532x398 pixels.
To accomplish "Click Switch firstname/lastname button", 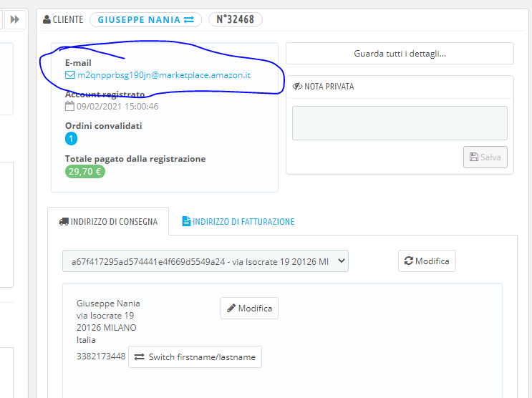I will [195, 357].
